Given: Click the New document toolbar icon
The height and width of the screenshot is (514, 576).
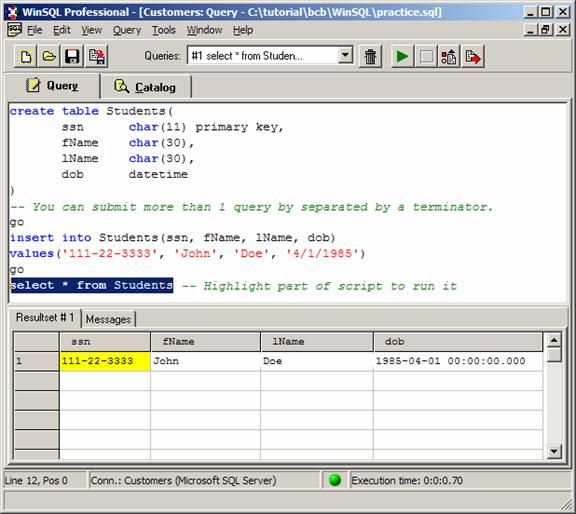Looking at the screenshot, I should [x=25, y=56].
